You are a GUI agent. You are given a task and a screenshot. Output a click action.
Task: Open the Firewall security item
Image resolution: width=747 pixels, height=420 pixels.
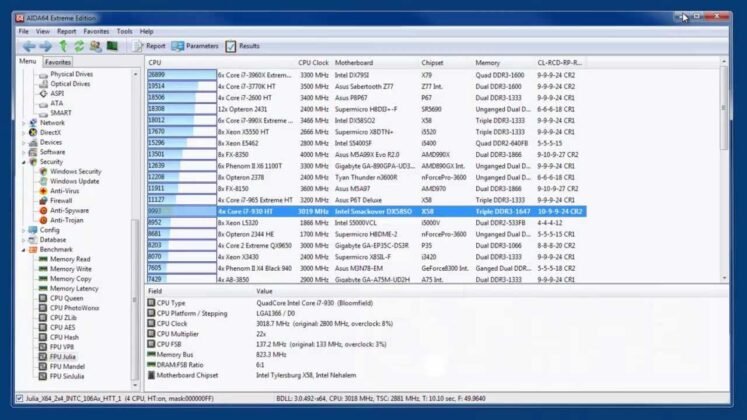point(61,200)
